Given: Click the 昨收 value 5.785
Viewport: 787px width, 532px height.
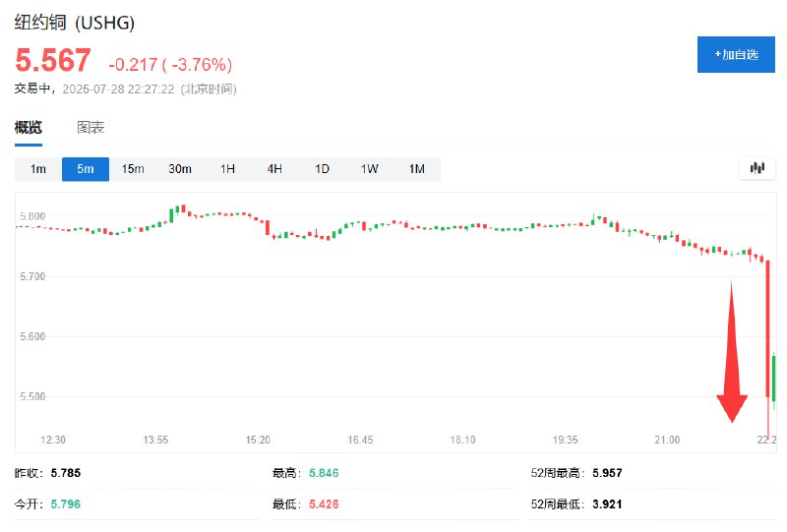Looking at the screenshot, I should pyautogui.click(x=66, y=473).
